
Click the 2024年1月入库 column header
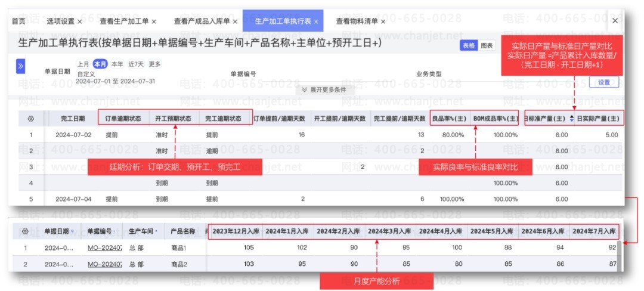tap(287, 231)
